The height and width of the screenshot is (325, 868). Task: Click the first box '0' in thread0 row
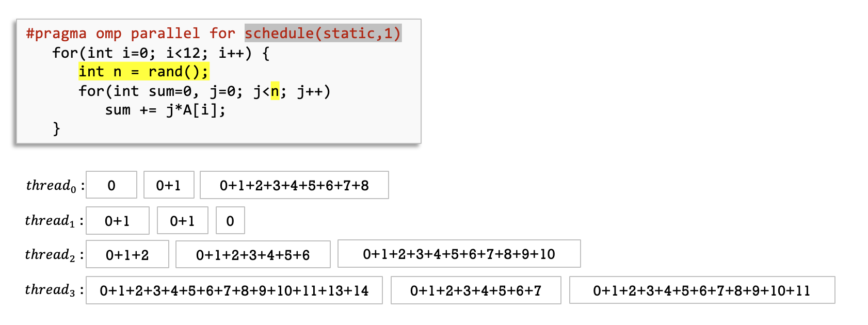pyautogui.click(x=111, y=185)
